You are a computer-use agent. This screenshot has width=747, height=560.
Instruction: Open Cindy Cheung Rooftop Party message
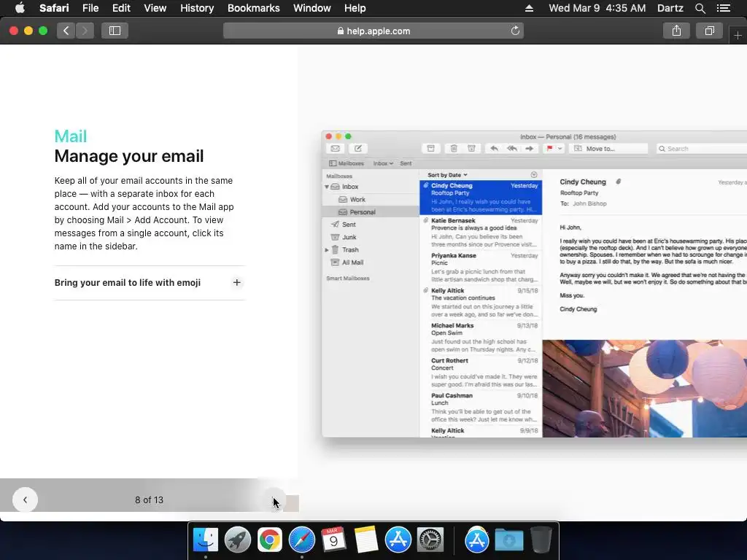click(x=481, y=197)
